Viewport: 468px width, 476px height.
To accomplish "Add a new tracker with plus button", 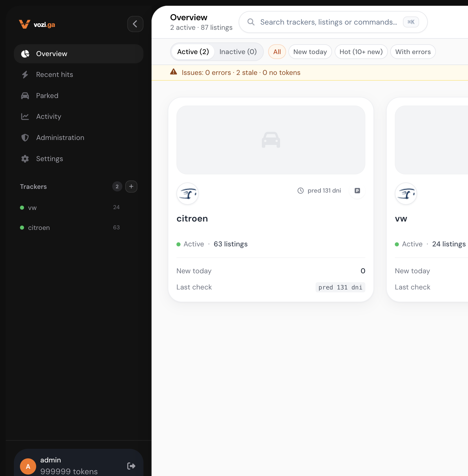I will pos(131,187).
